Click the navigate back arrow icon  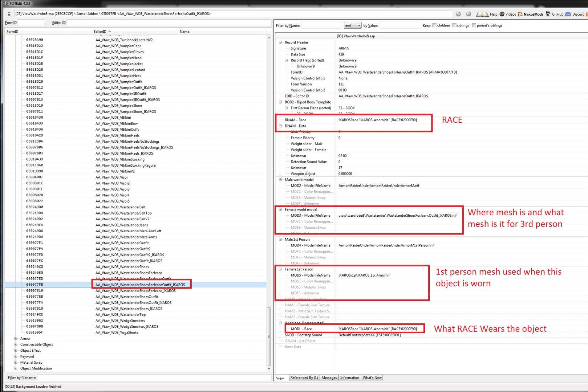(458, 14)
